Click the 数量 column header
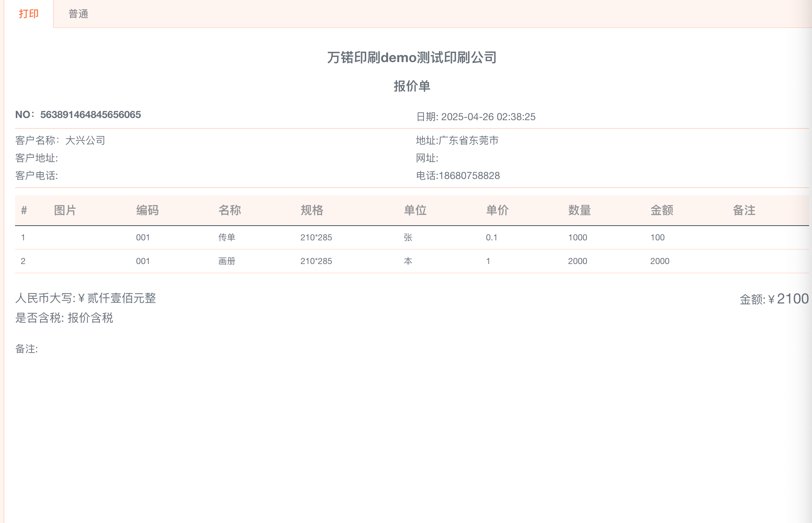The height and width of the screenshot is (523, 812). point(579,210)
